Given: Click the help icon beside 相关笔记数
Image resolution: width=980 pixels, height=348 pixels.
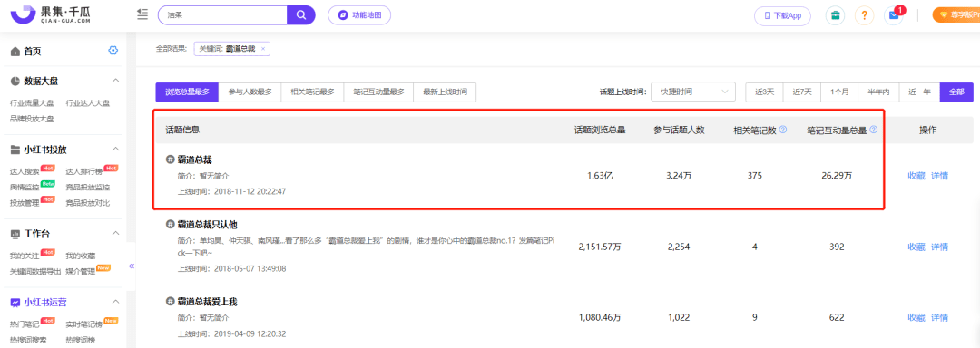Looking at the screenshot, I should coord(783,130).
